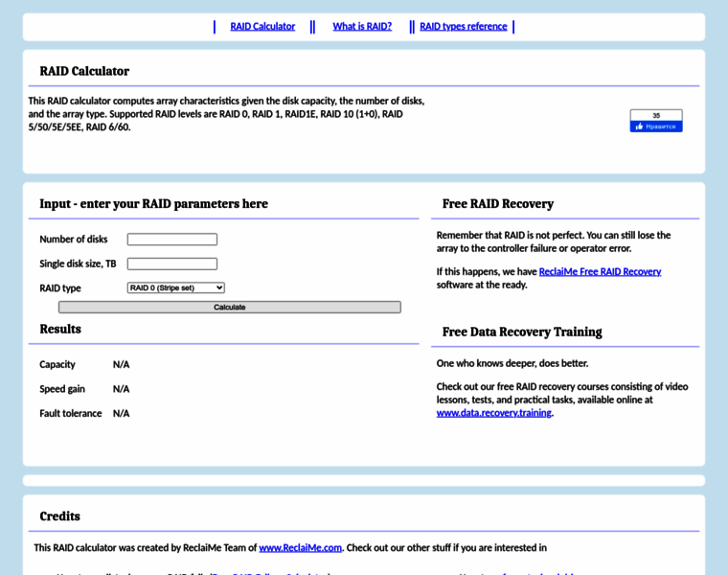This screenshot has height=575, width=728.
Task: Click the Input - enter your RAID parameters heading
Action: point(153,204)
